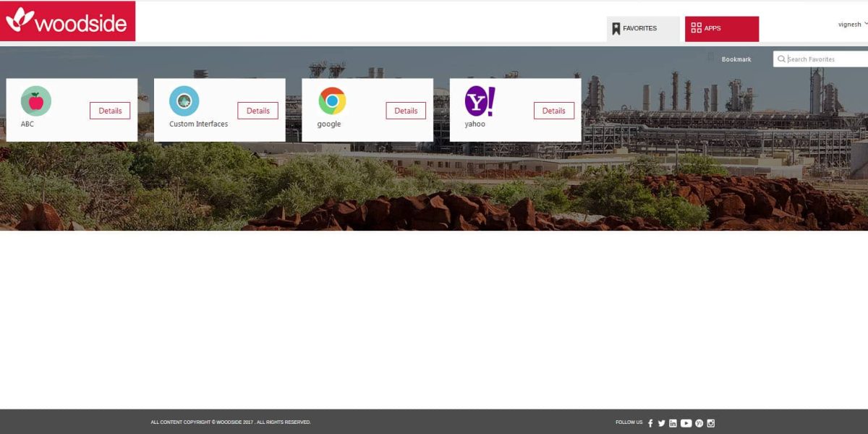
Task: Switch to the APPS tab
Action: pyautogui.click(x=722, y=28)
